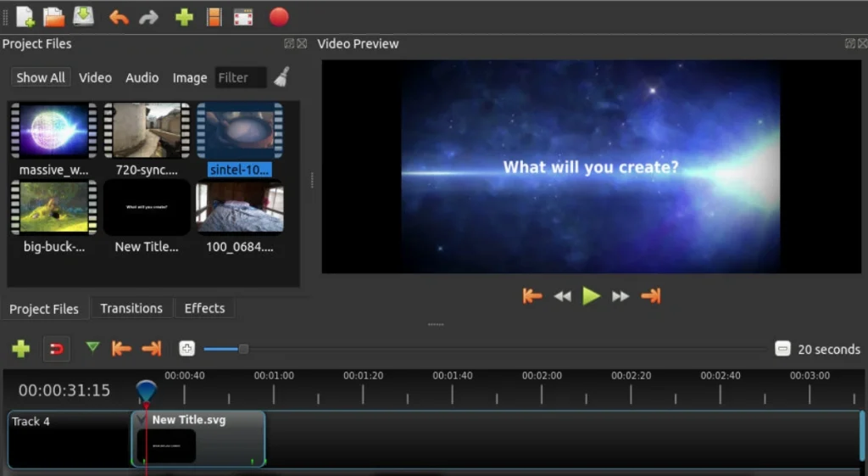Viewport: 868px width, 476px height.
Task: Add a new timeline track
Action: pos(21,349)
